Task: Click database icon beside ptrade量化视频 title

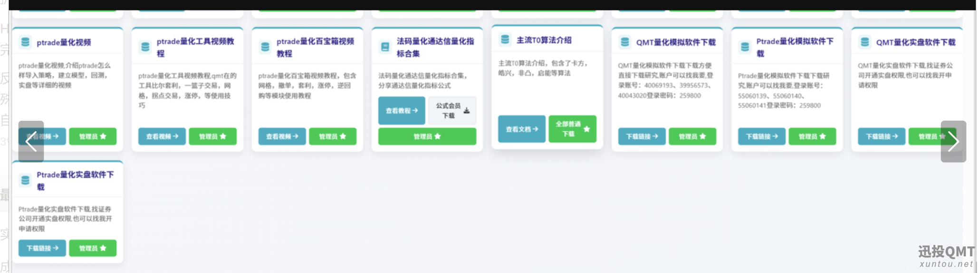Action: (25, 42)
